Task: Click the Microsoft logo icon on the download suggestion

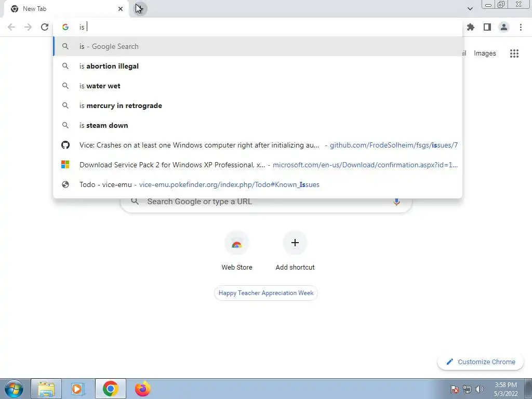Action: (x=65, y=165)
